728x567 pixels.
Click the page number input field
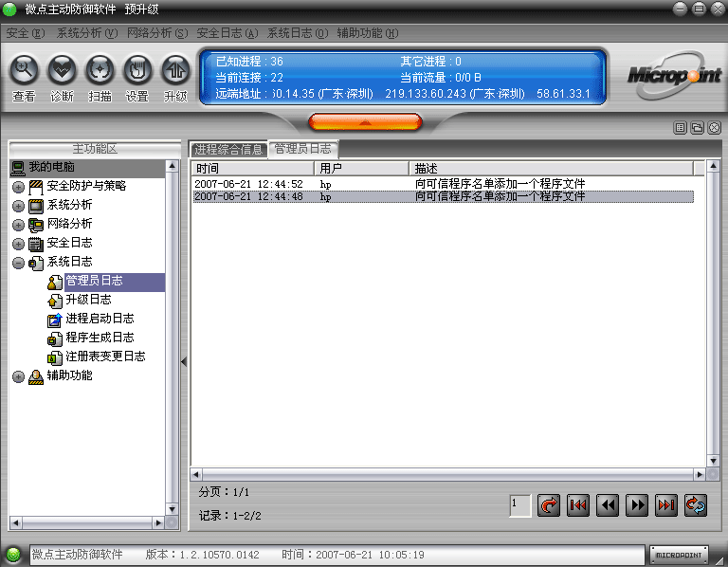click(x=520, y=505)
